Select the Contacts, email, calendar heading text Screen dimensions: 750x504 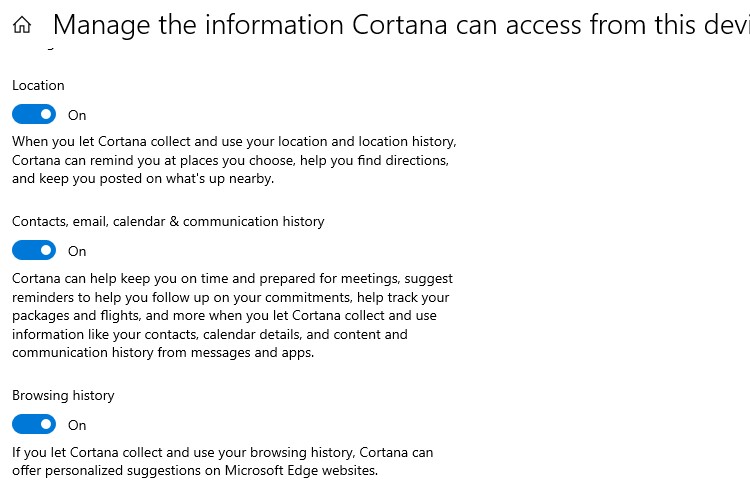pos(168,222)
